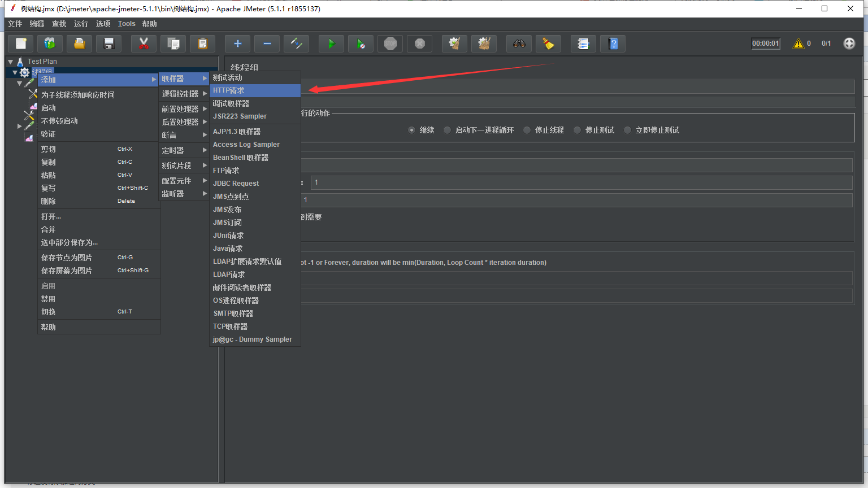This screenshot has height=488, width=868.
Task: Choose 选中部分保存为... in the context menu
Action: (x=99, y=242)
